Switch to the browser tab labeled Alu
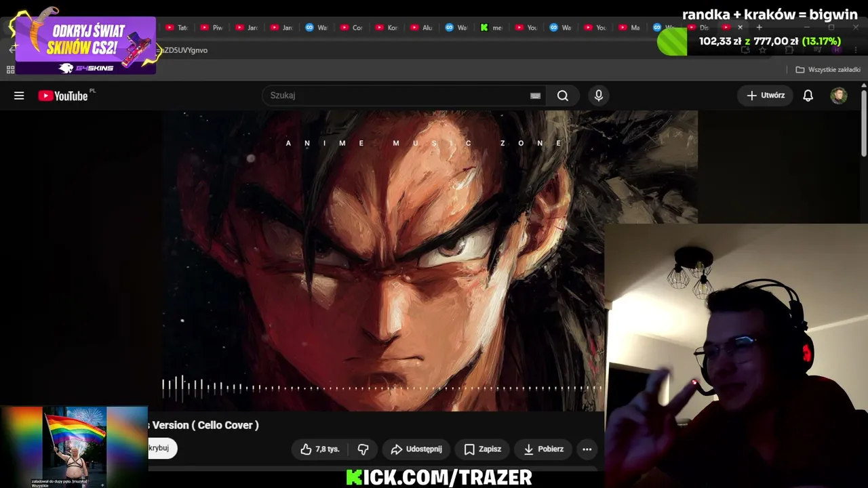Viewport: 868px width, 488px height. 422,27
